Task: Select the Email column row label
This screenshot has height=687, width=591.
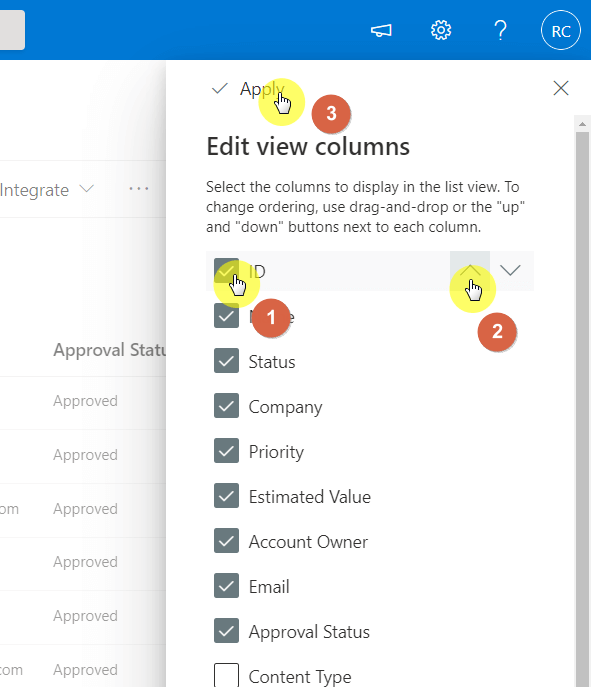Action: (269, 587)
